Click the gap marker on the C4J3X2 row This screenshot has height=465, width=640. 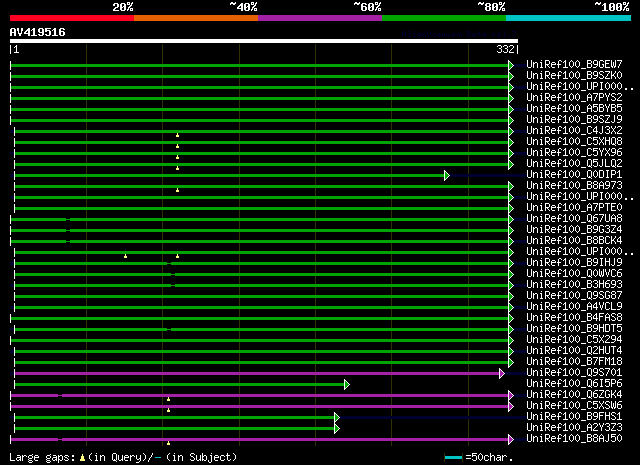(x=177, y=134)
